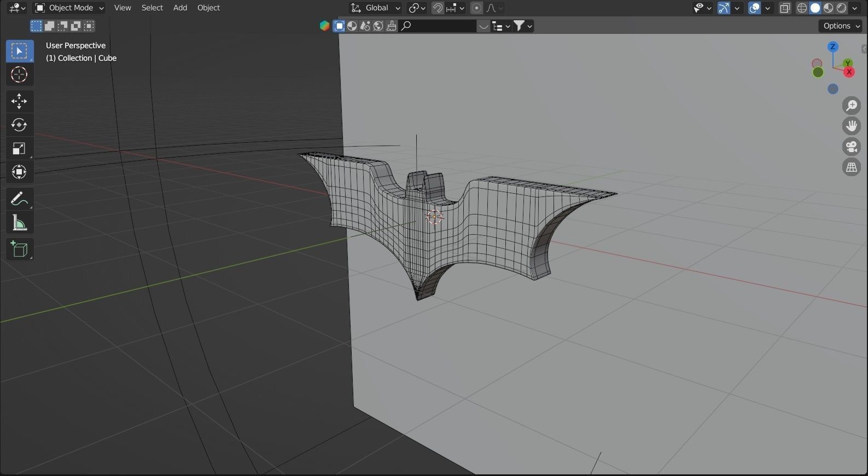The width and height of the screenshot is (868, 476).
Task: Select the Add Cube tool
Action: (x=20, y=249)
